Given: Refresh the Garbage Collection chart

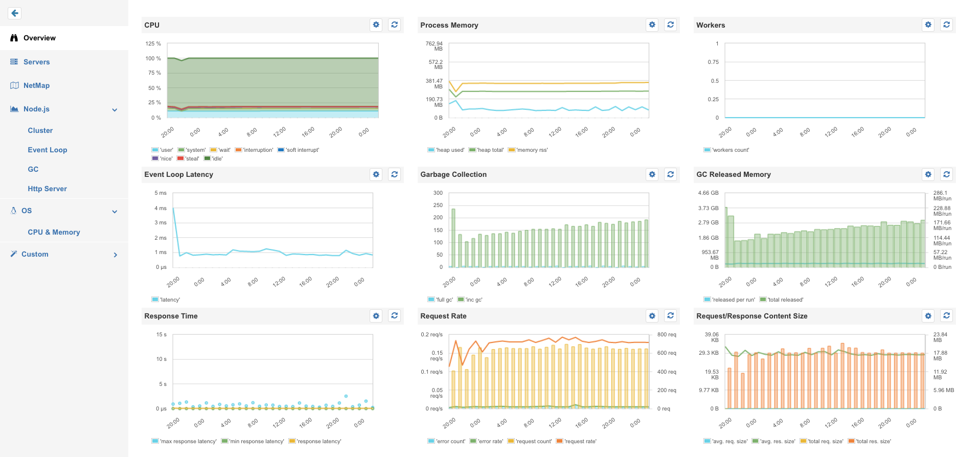Looking at the screenshot, I should tap(671, 174).
